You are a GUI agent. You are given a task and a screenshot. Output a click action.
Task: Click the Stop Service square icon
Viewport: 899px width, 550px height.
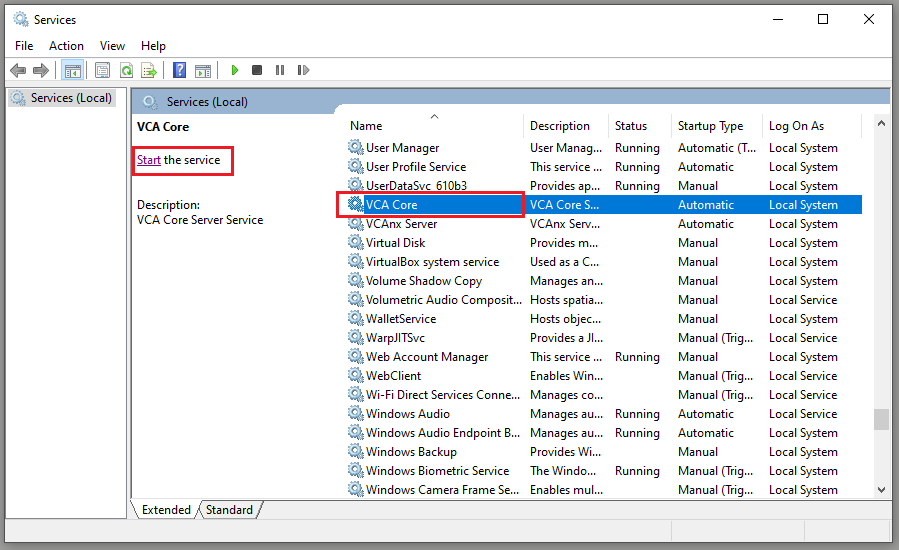pos(257,70)
